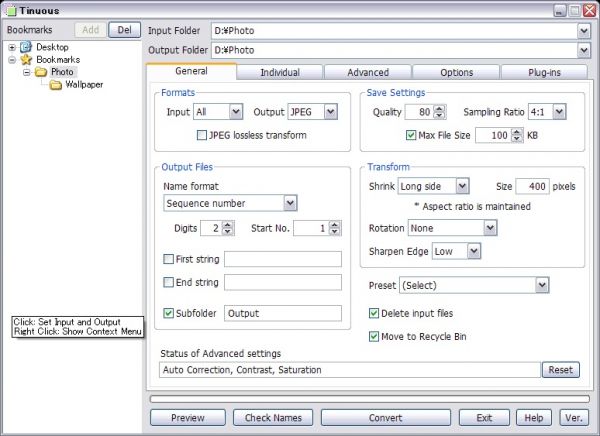Expand the Desktop tree node
Image resolution: width=600 pixels, height=436 pixels.
tap(12, 47)
